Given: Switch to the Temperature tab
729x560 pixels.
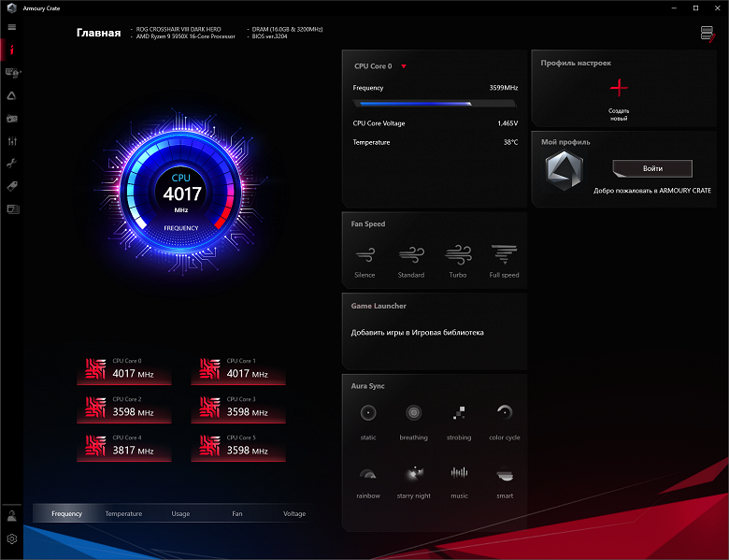Looking at the screenshot, I should [x=123, y=513].
